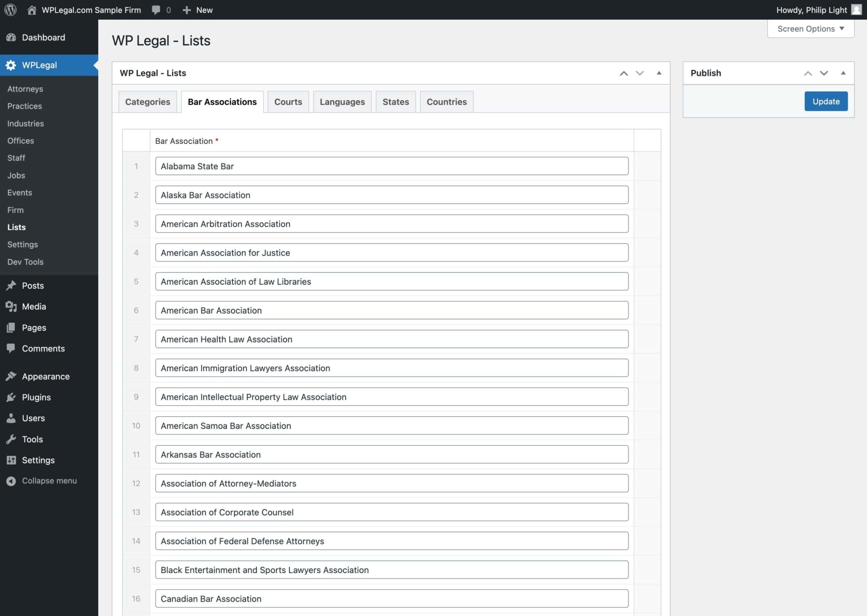
Task: Edit Association of Attorney-Mediators field
Action: point(392,483)
